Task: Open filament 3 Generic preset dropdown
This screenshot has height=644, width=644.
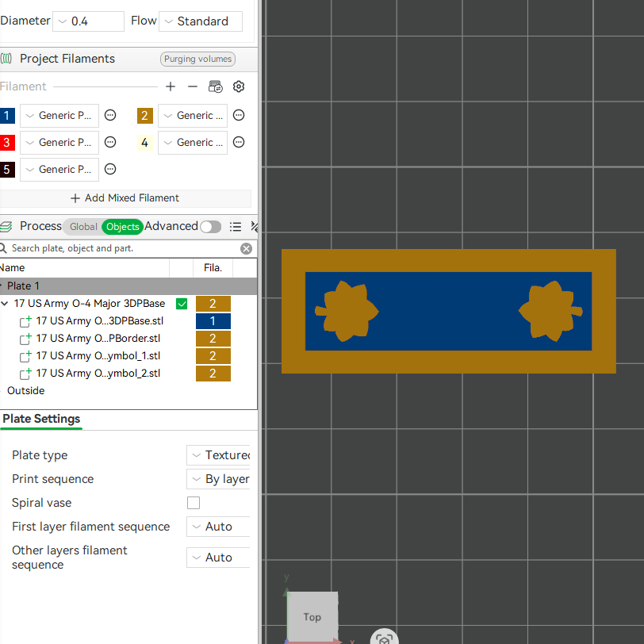Action: tap(59, 143)
